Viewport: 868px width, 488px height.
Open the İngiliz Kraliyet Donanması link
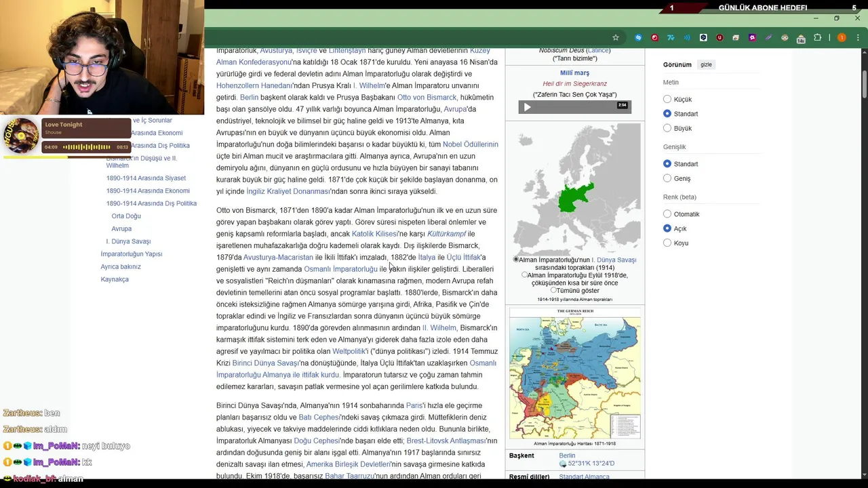click(288, 192)
